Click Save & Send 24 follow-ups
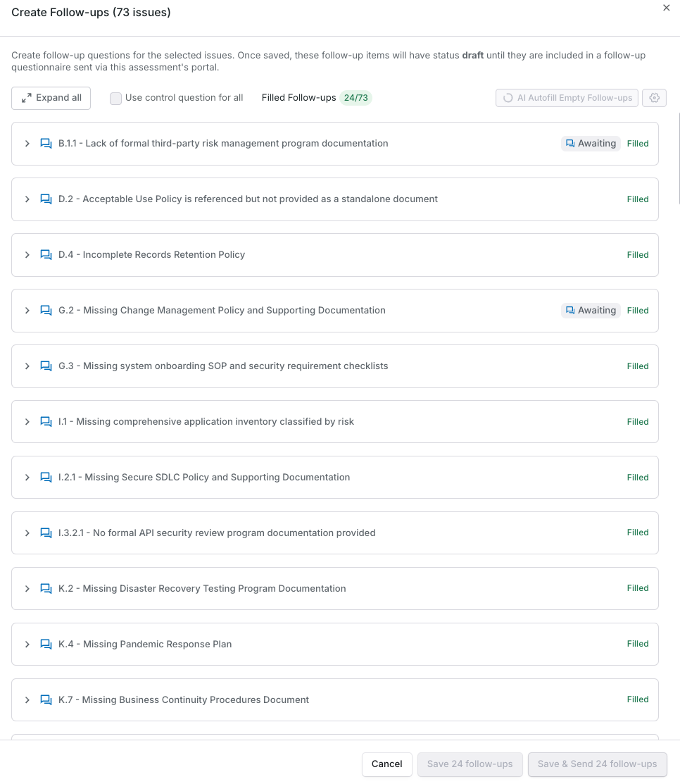This screenshot has width=680, height=784. pos(597,764)
